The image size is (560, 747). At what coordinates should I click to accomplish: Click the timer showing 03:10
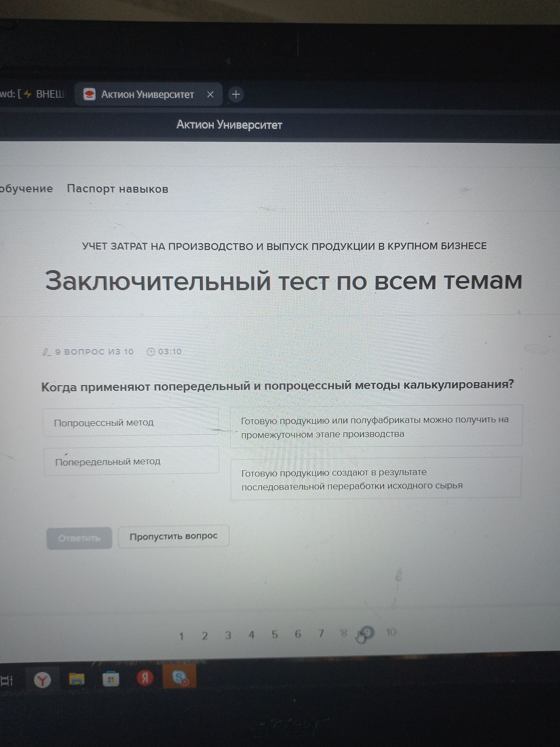point(164,352)
